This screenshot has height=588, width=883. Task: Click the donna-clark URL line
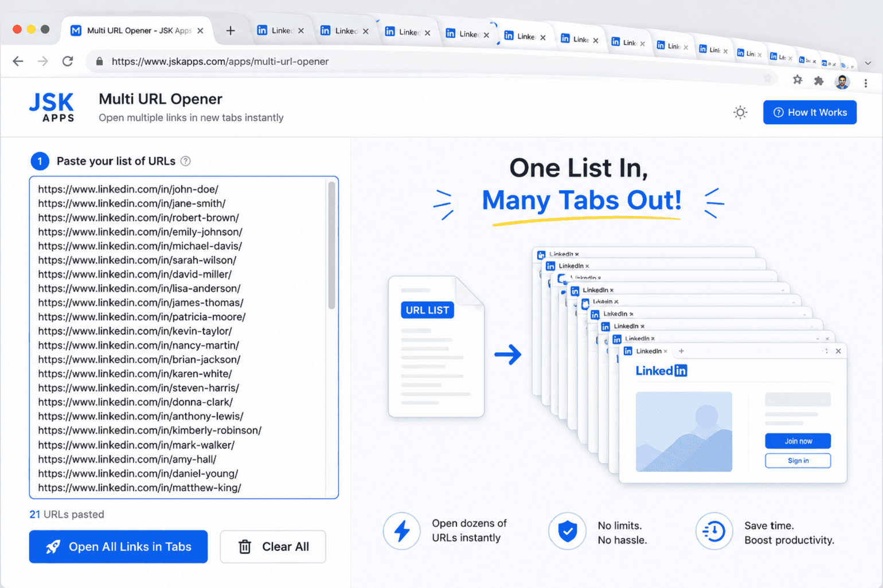[136, 402]
